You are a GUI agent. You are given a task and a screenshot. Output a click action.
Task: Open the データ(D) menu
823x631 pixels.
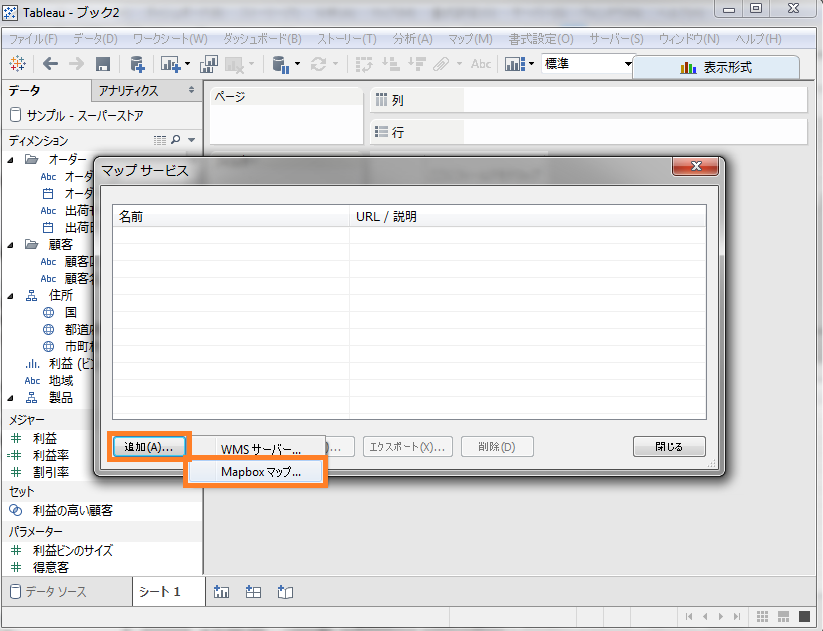(x=95, y=39)
